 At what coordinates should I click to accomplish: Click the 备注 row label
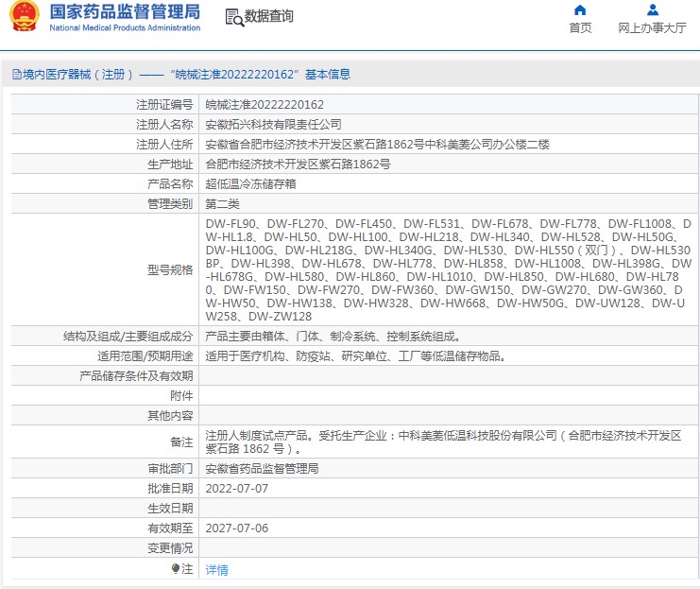tap(181, 442)
